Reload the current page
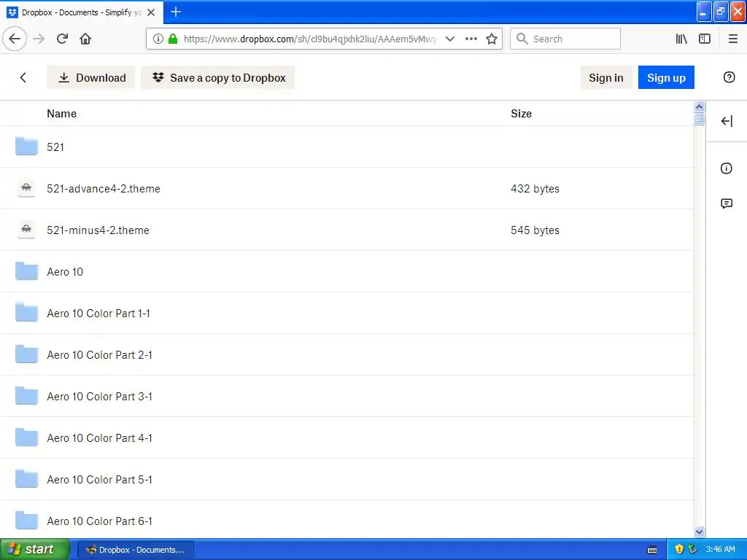The width and height of the screenshot is (747, 560). tap(63, 39)
